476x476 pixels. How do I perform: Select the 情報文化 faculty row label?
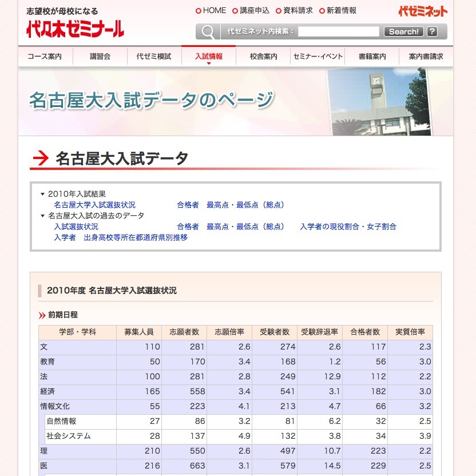click(x=55, y=406)
